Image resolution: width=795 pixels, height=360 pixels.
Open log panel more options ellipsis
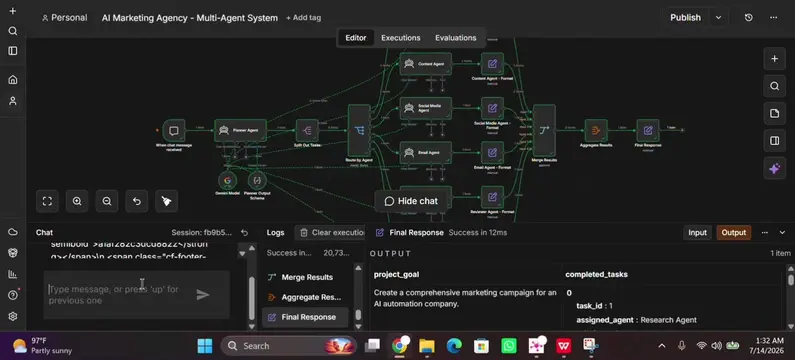point(765,233)
